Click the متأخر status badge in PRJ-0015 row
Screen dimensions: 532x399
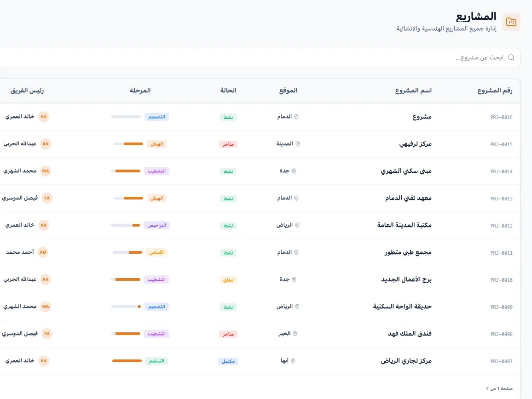tap(228, 144)
